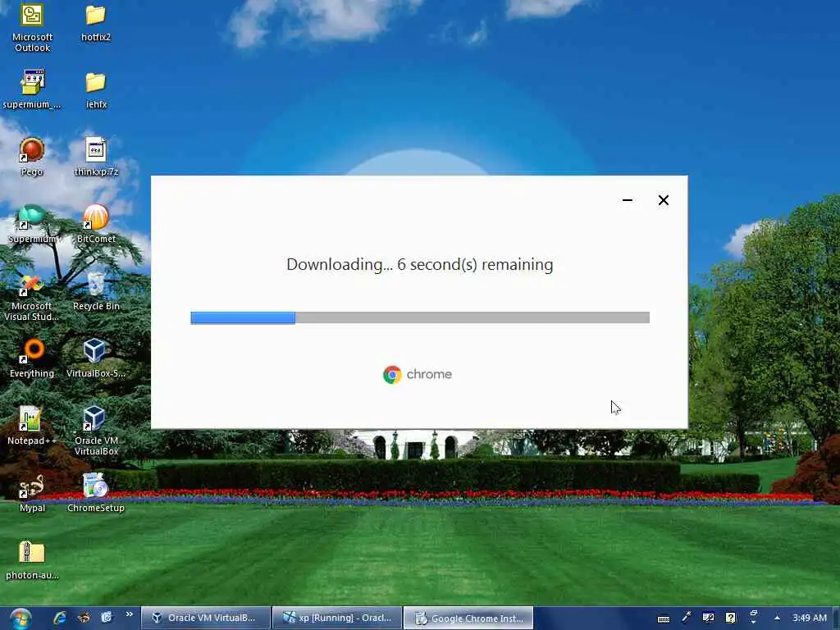The height and width of the screenshot is (630, 840).
Task: Minimize the Chrome installer window
Action: (x=628, y=200)
